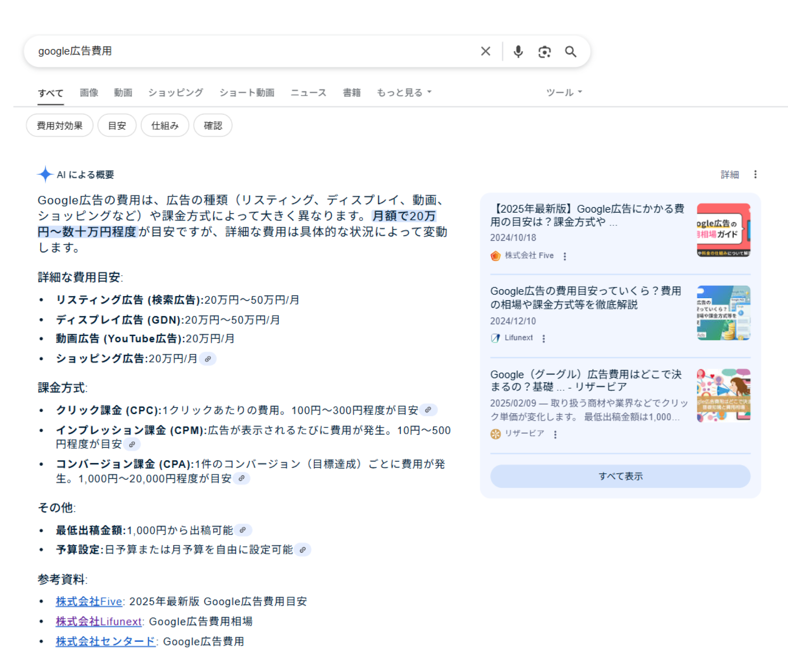Click the heading 詳細な費用目安
Image resolution: width=788 pixels, height=672 pixels.
79,277
